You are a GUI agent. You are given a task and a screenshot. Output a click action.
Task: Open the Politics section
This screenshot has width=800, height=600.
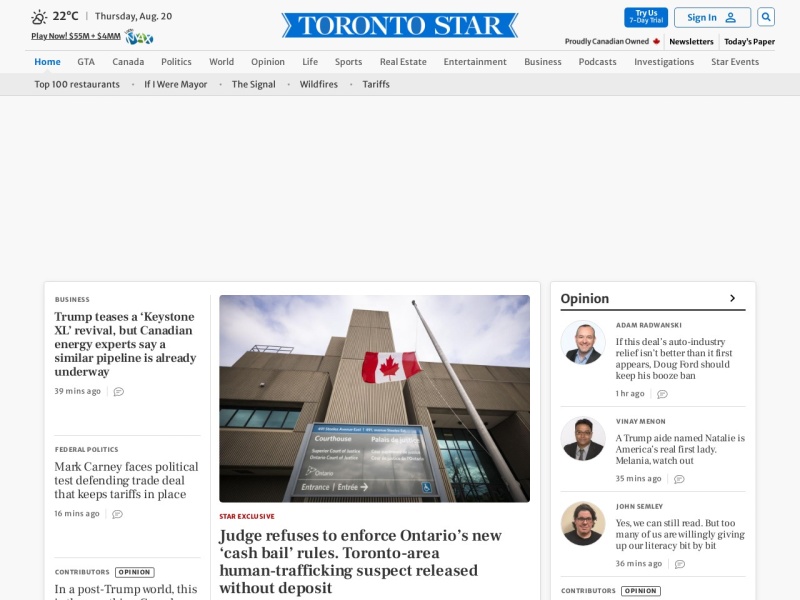click(177, 62)
